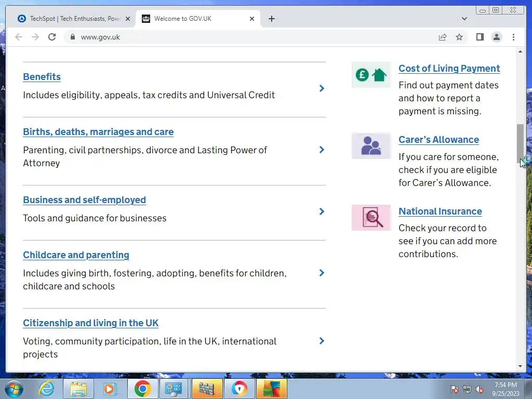
Task: Click the scrollbar up arrow
Action: pyautogui.click(x=520, y=51)
